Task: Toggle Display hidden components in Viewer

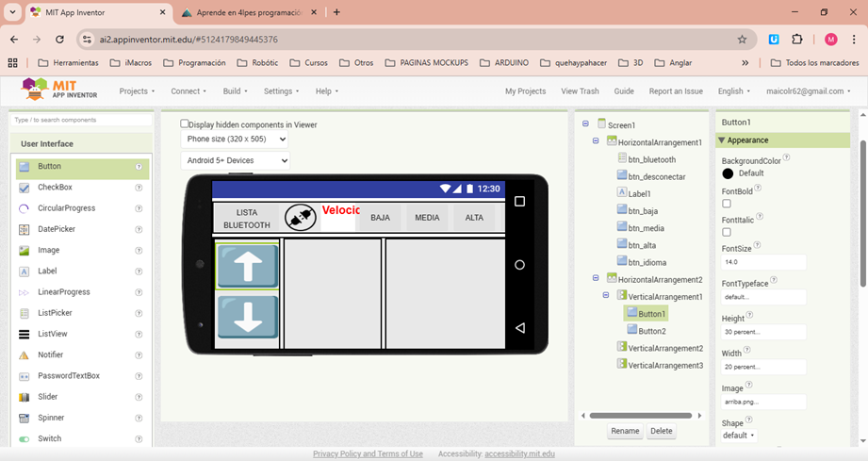Action: pyautogui.click(x=185, y=123)
